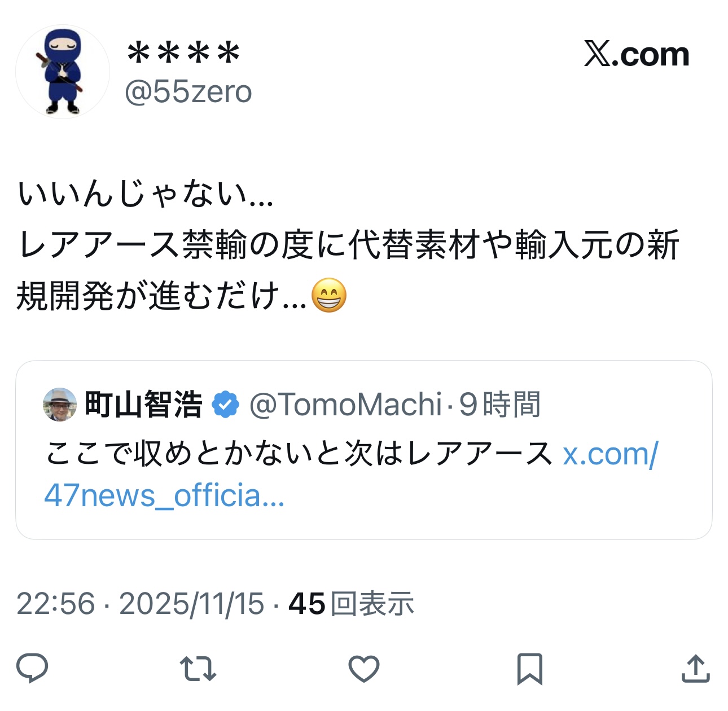Click the blue verified badge beside 町山智浩
728x711 pixels.
tap(226, 405)
